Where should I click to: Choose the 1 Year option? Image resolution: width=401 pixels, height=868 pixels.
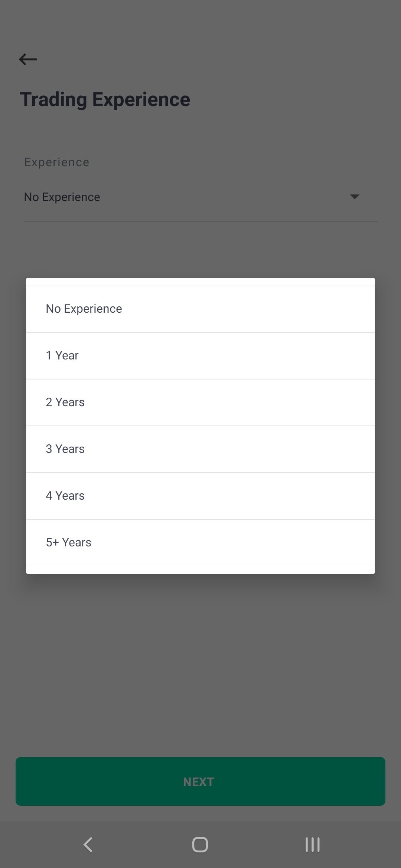click(200, 356)
